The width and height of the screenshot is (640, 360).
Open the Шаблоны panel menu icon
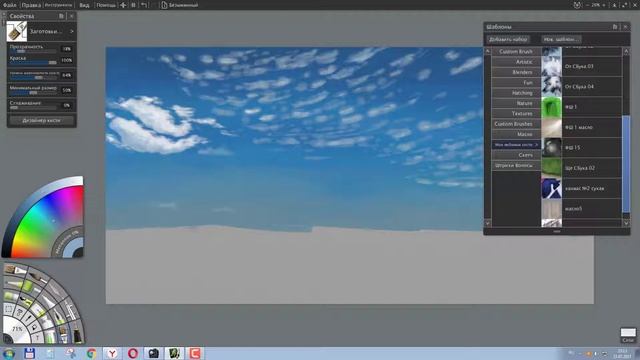[x=615, y=27]
